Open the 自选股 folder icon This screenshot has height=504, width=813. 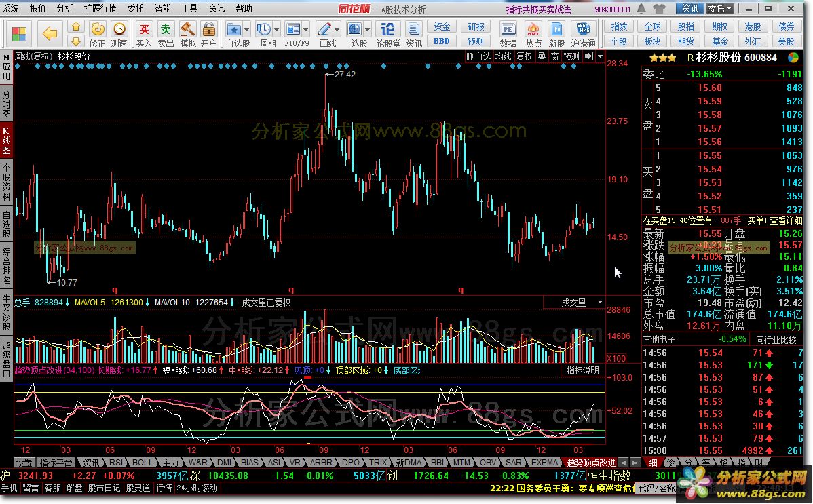[234, 29]
